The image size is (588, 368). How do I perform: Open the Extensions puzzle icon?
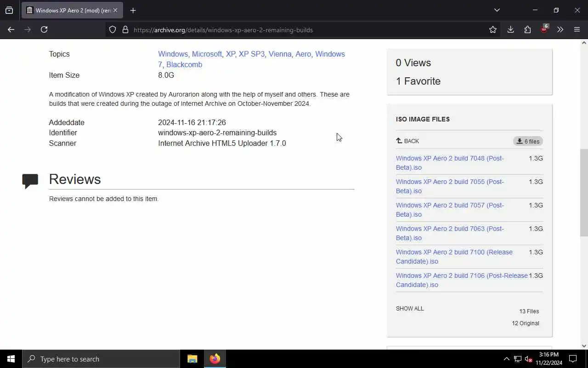pyautogui.click(x=527, y=29)
